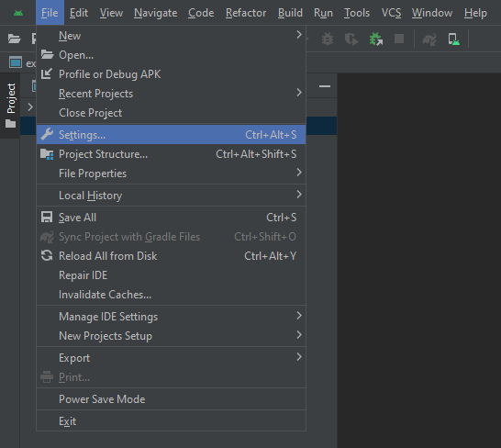
Task: Choose Project Structure... from File menu
Action: pos(171,154)
